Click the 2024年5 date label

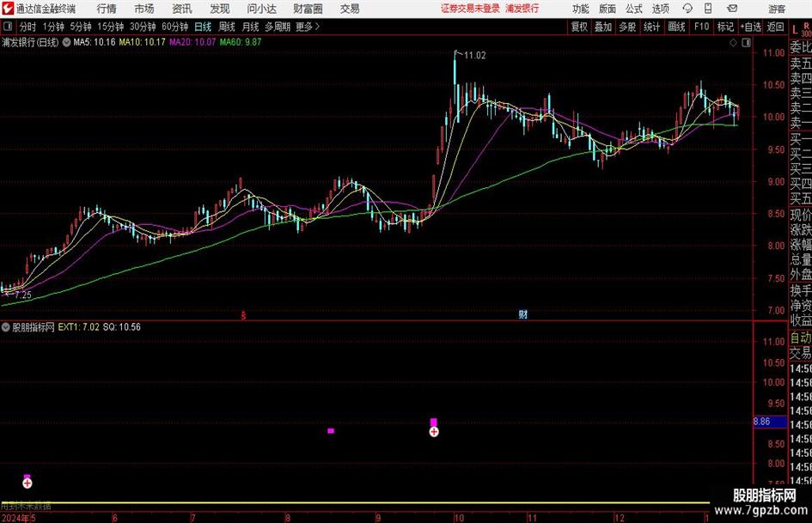(x=18, y=518)
